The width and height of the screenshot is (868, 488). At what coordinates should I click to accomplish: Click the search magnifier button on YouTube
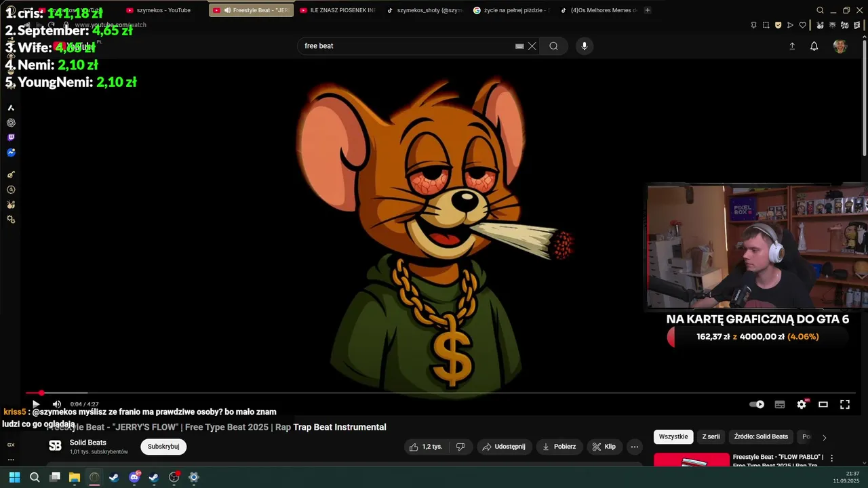[x=553, y=46]
